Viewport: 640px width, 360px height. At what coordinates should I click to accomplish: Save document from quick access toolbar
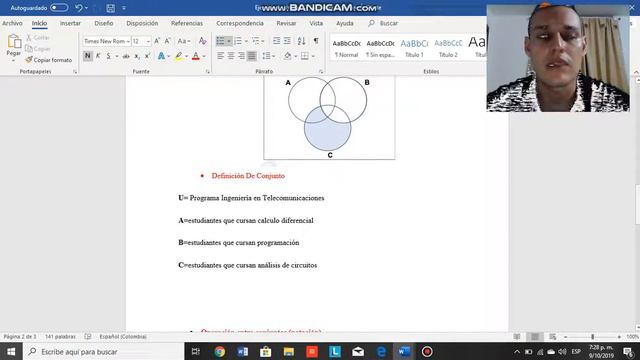[x=110, y=8]
